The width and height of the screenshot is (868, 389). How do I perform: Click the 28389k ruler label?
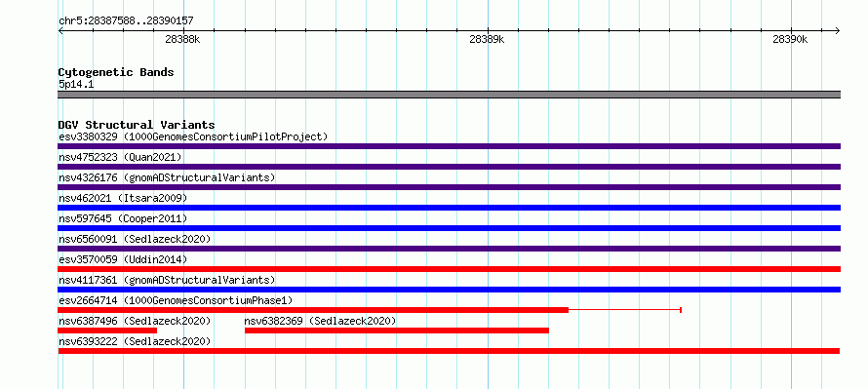[487, 39]
